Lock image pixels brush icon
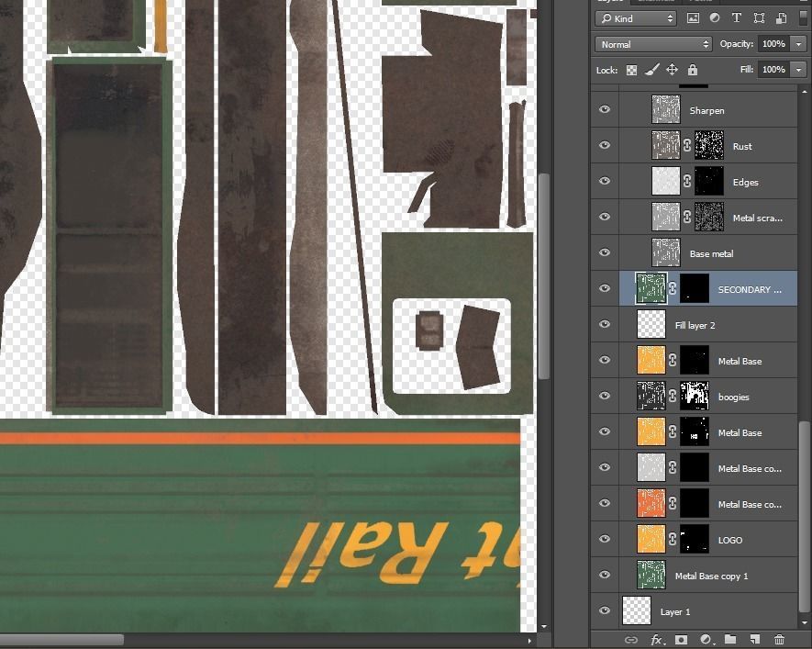The height and width of the screenshot is (649, 812). 652,70
